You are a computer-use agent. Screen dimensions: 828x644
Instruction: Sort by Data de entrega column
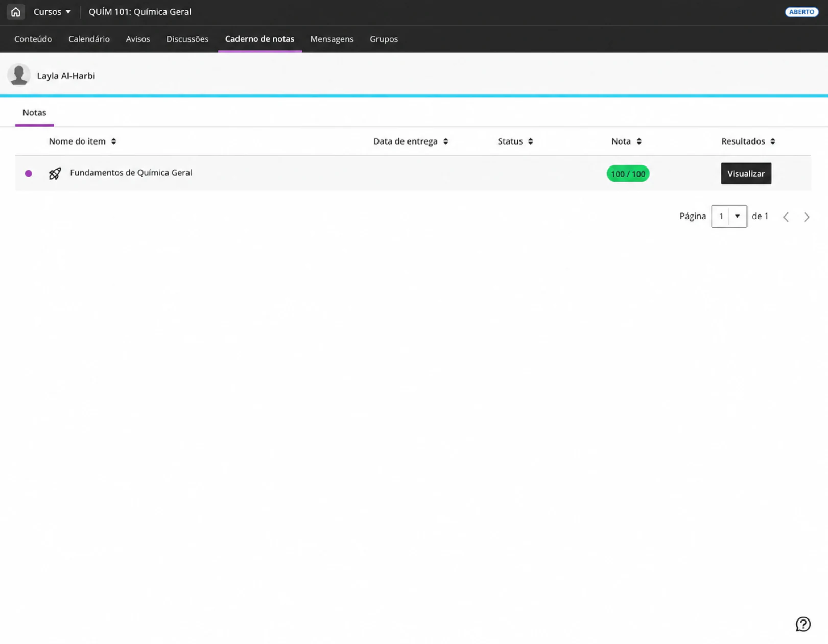tap(411, 141)
